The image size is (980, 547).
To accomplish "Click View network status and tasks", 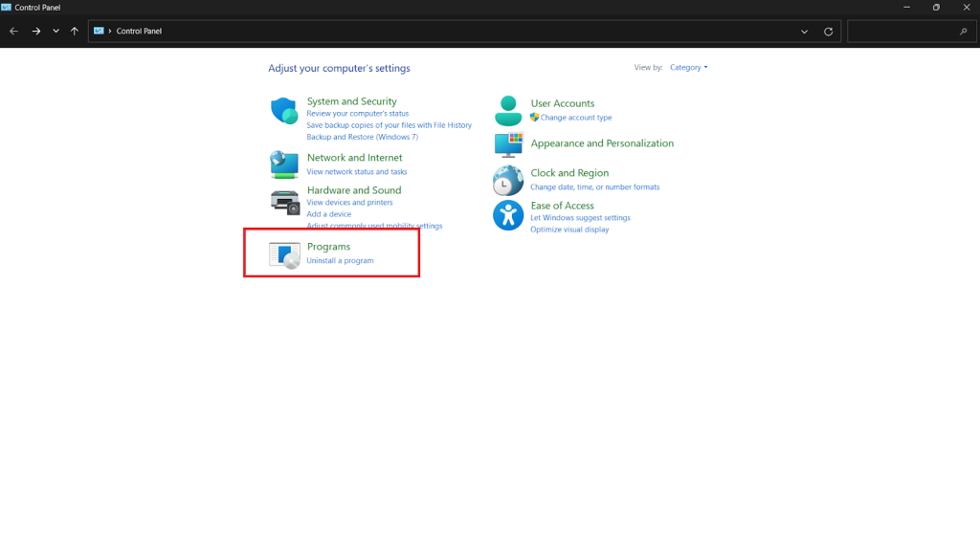I will [x=357, y=172].
